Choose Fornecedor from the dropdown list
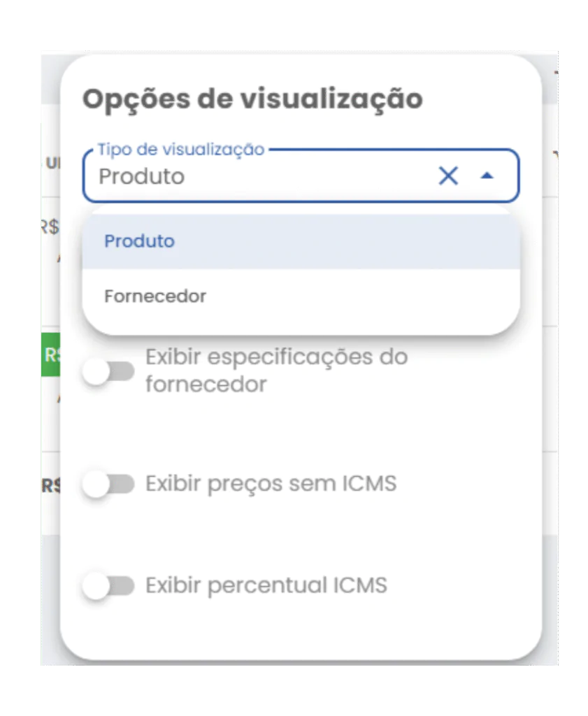Viewport: 588px width, 716px height. click(x=301, y=296)
